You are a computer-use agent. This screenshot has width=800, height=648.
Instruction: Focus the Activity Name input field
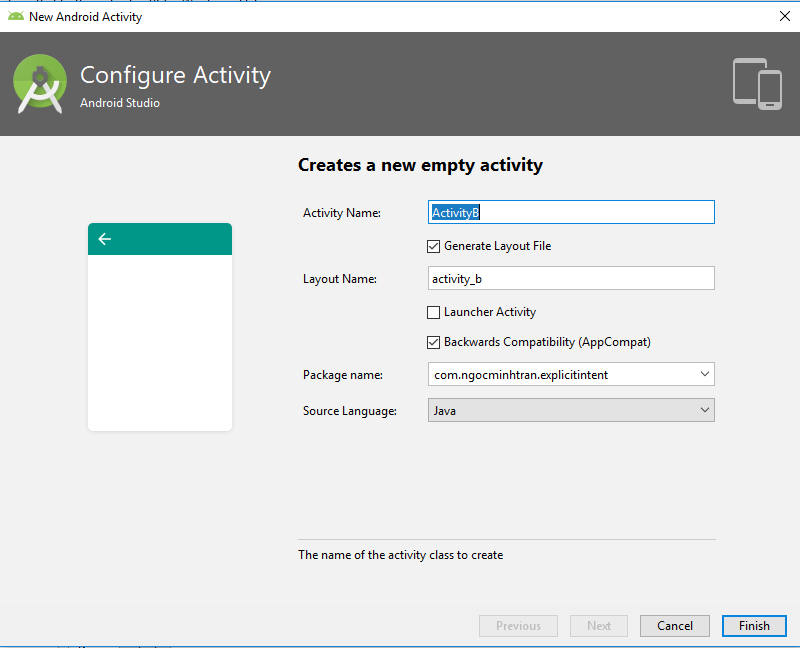tap(570, 212)
